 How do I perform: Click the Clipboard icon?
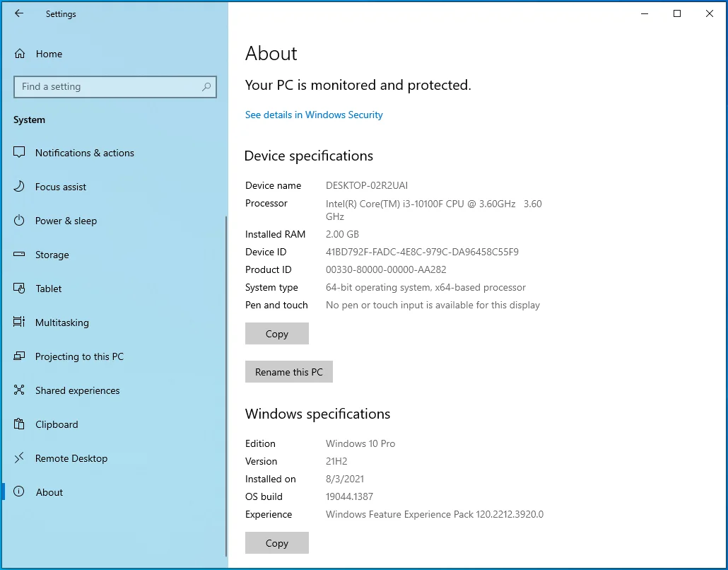point(19,424)
